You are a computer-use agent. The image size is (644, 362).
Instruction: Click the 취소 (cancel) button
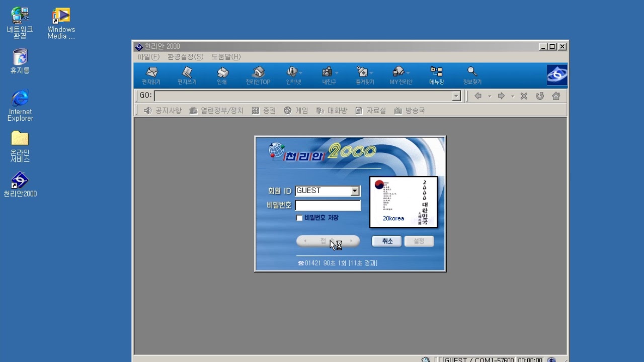coord(387,241)
